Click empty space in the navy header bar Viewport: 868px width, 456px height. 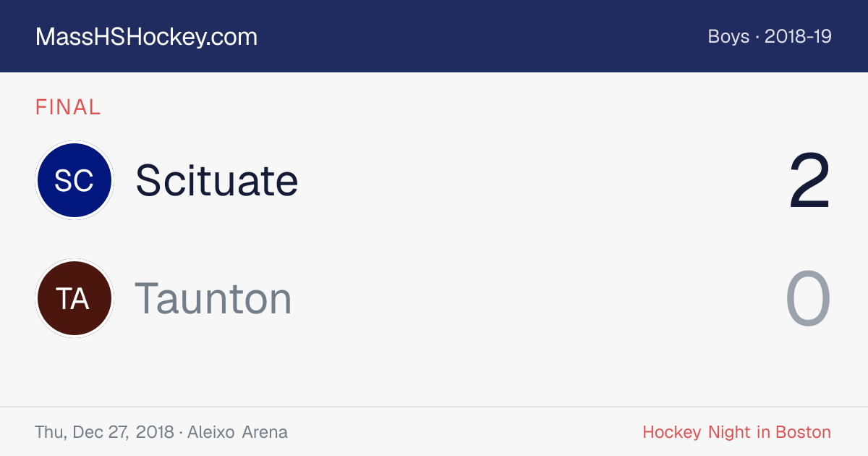[477, 36]
